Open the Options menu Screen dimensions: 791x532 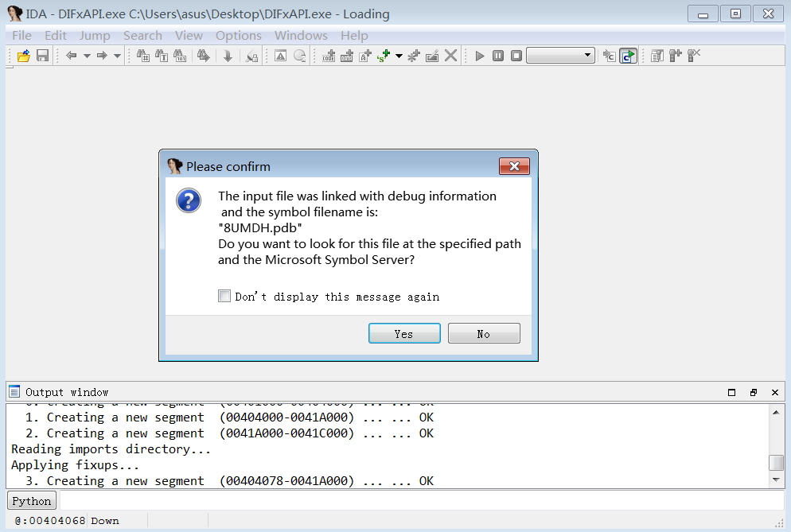239,36
